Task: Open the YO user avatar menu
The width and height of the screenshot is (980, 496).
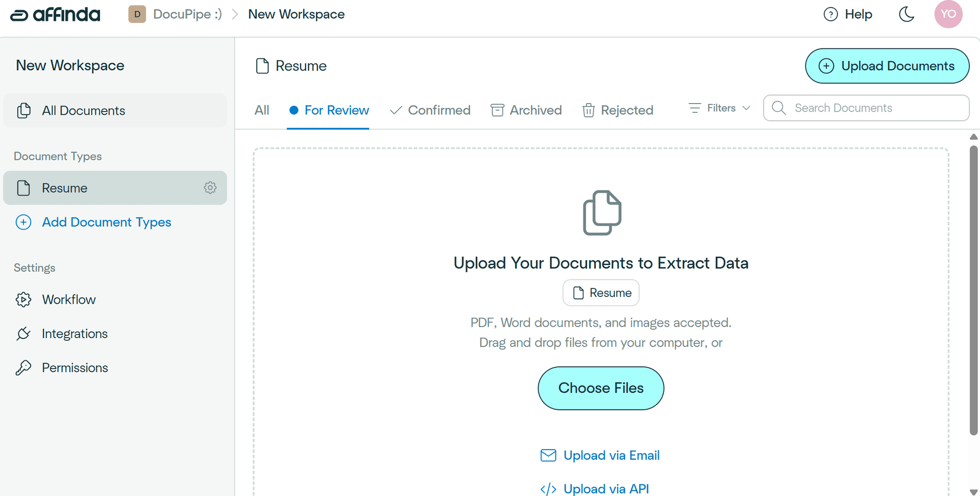Action: 948,14
